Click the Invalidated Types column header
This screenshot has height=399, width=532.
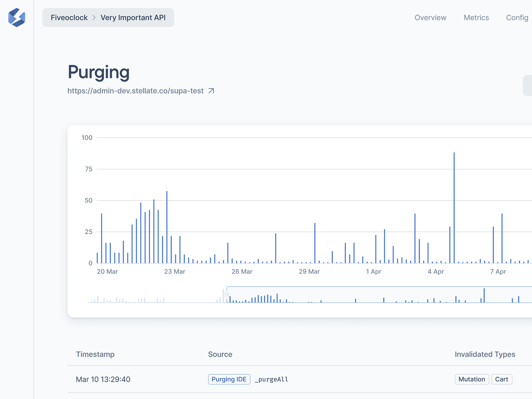click(x=485, y=354)
